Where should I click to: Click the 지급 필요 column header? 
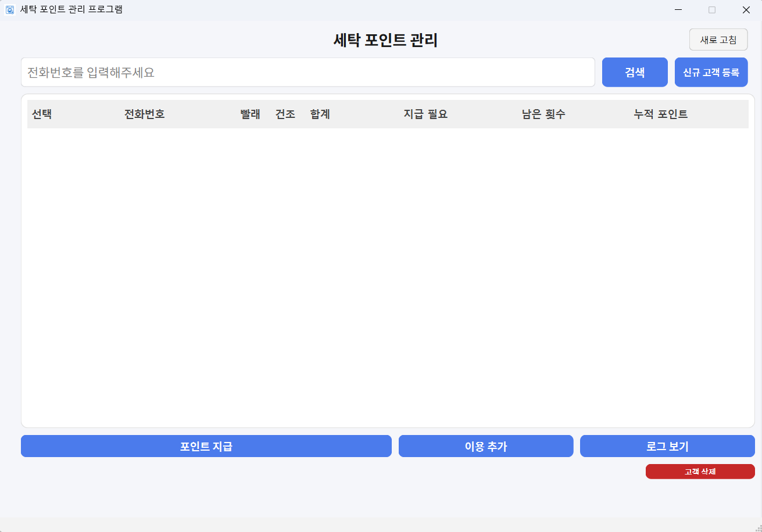[x=425, y=114]
